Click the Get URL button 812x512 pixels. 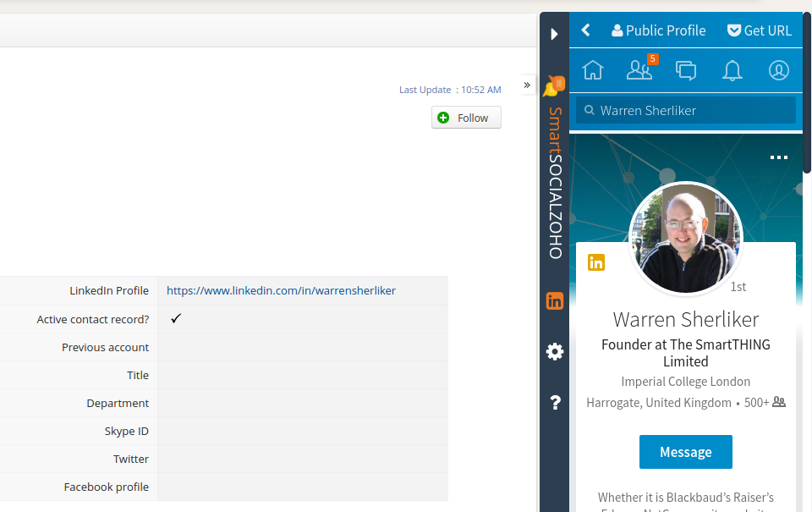coord(760,30)
